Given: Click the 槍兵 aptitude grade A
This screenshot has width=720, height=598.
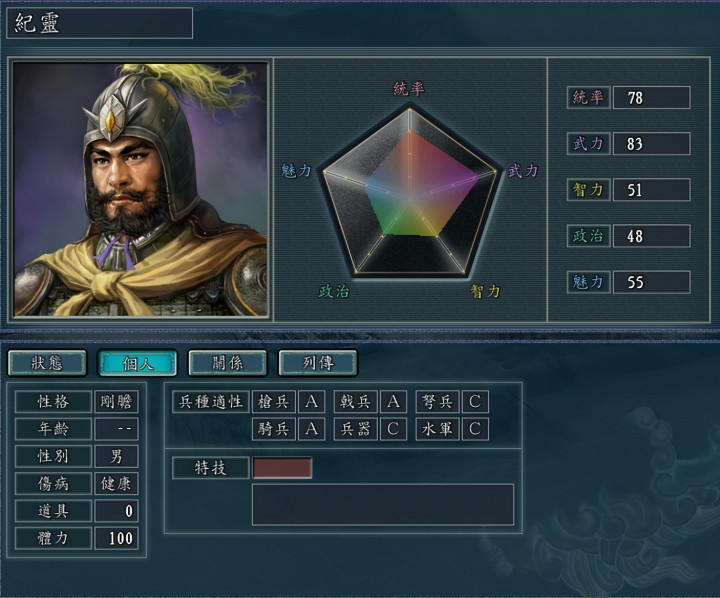Looking at the screenshot, I should coord(311,401).
